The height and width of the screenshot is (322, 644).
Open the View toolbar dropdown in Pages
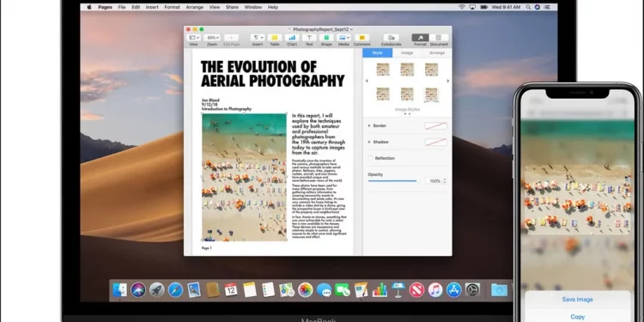[x=193, y=38]
